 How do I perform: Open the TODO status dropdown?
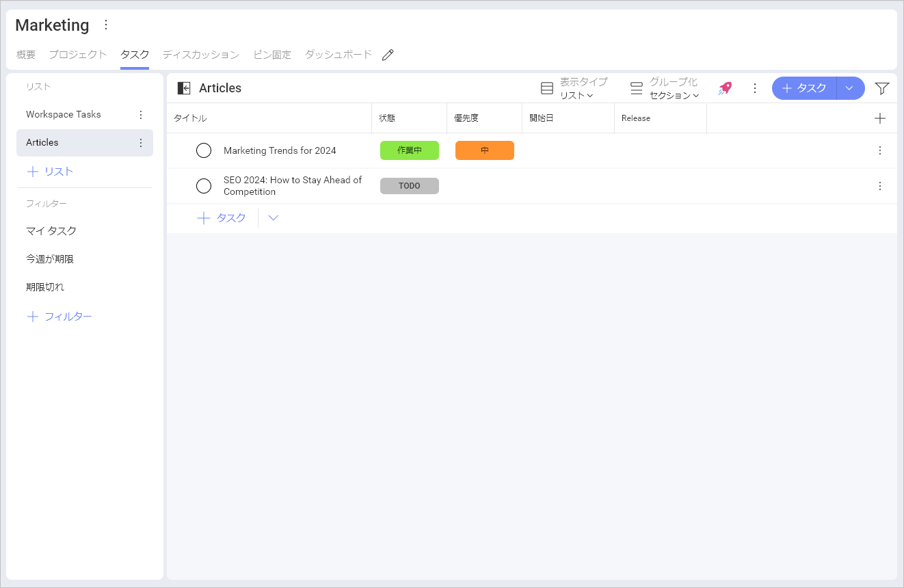tap(410, 186)
